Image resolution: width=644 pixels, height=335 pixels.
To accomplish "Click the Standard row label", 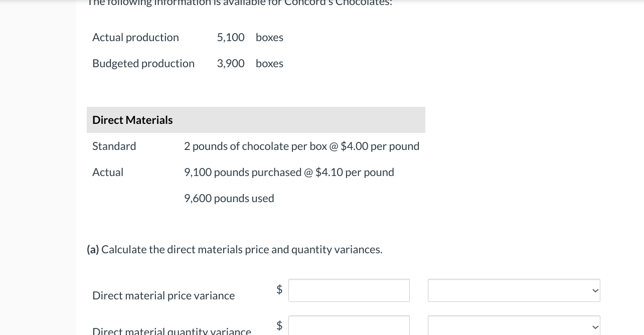I will [114, 146].
